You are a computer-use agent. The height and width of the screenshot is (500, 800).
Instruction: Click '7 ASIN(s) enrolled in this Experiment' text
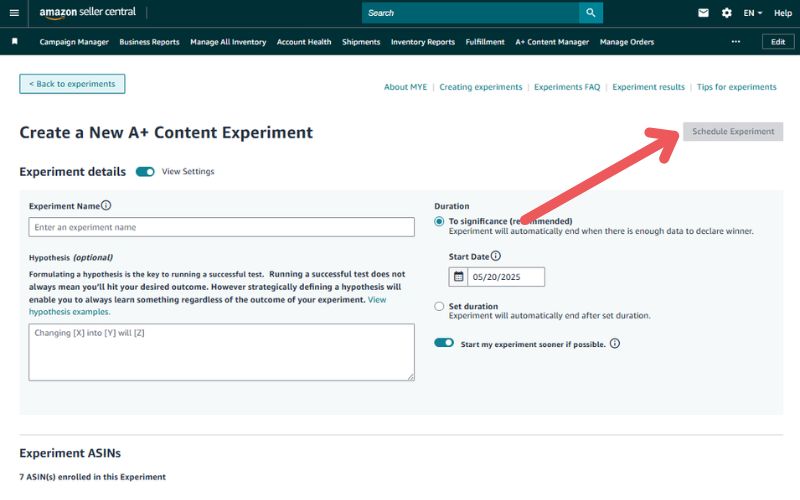tap(92, 477)
